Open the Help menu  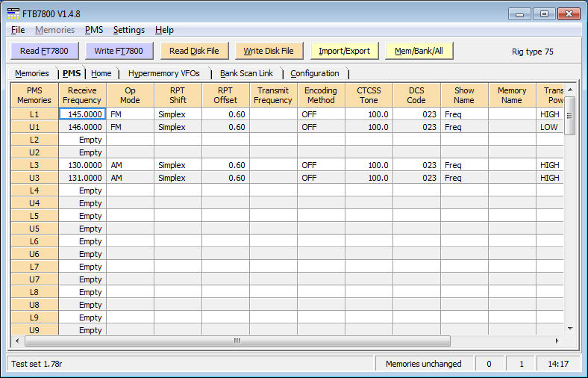(x=164, y=30)
